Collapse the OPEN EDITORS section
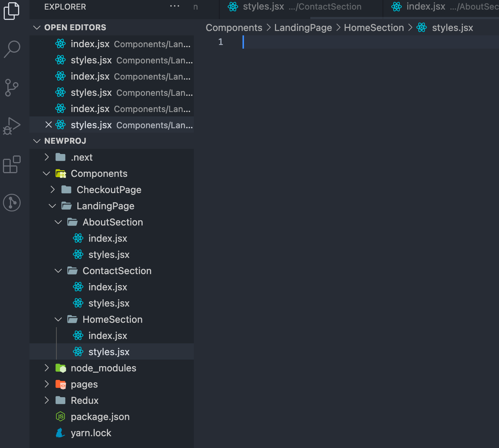 [x=37, y=27]
